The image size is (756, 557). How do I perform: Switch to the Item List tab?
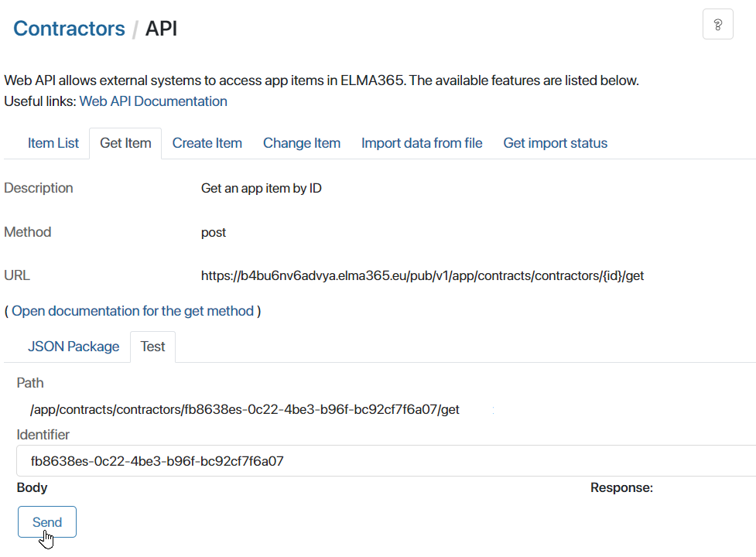pyautogui.click(x=53, y=143)
